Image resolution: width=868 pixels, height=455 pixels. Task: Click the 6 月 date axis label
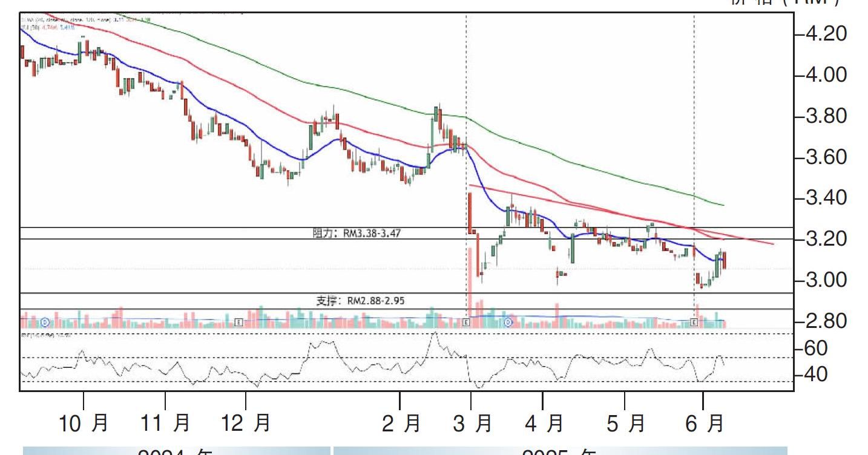pyautogui.click(x=703, y=423)
